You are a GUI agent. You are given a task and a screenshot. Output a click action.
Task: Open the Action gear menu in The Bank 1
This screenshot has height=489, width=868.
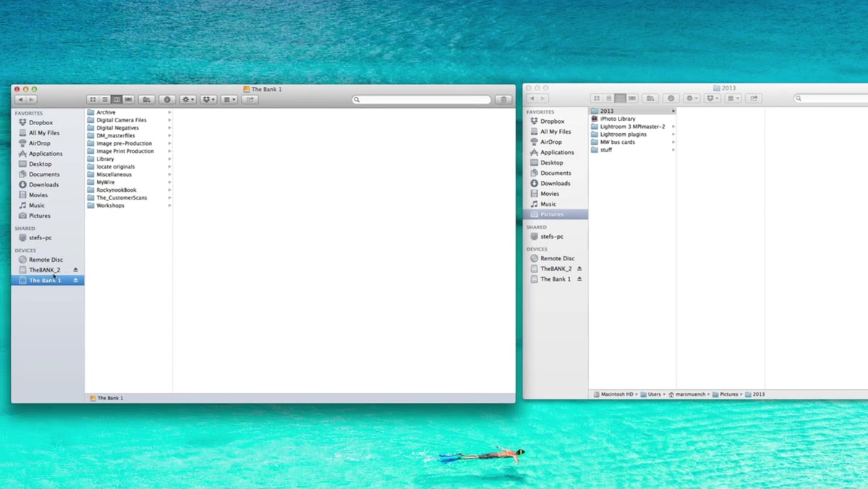tap(188, 100)
